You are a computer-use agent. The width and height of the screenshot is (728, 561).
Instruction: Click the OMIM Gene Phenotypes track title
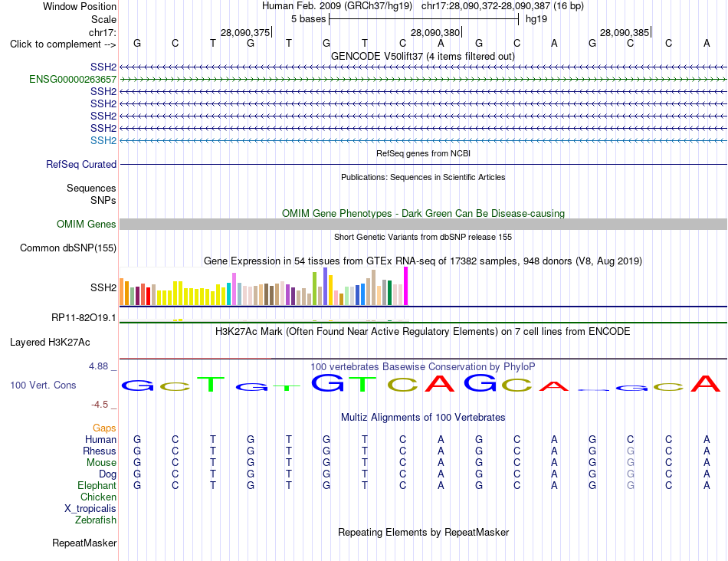(423, 214)
